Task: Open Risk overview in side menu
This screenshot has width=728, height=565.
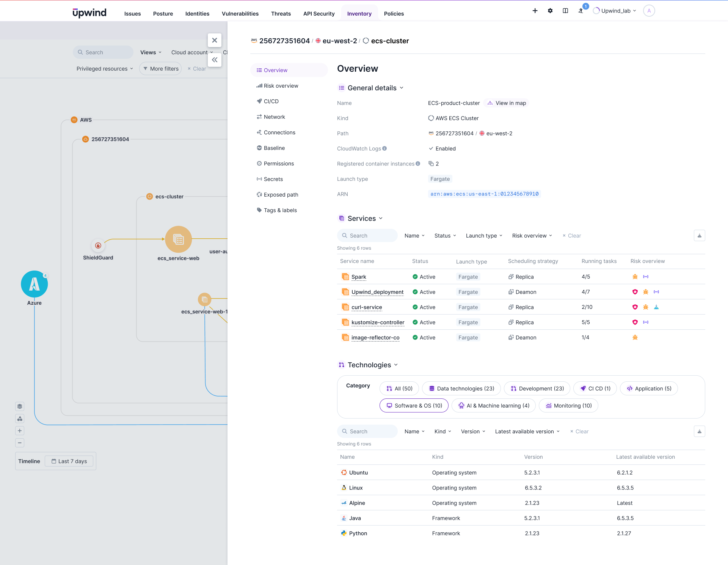Action: tap(281, 86)
